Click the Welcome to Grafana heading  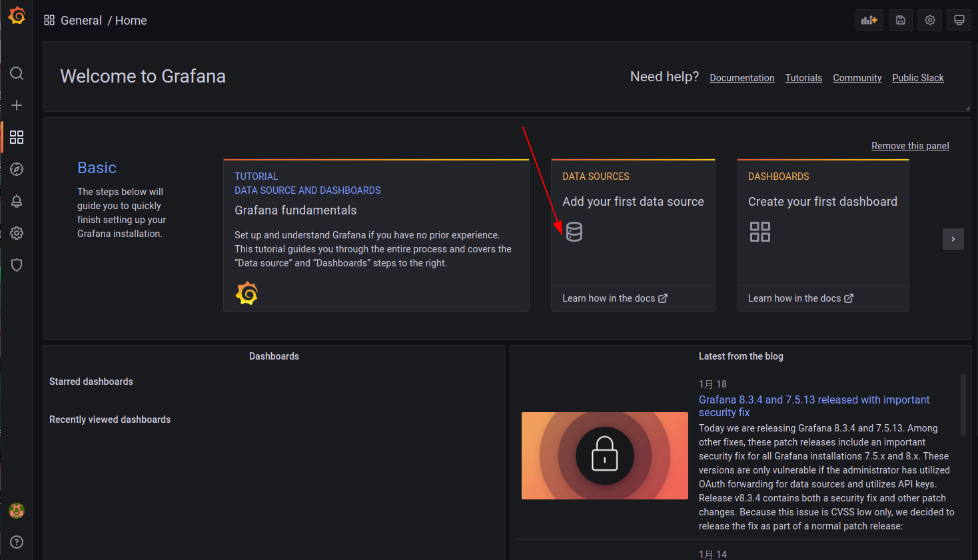(x=143, y=77)
